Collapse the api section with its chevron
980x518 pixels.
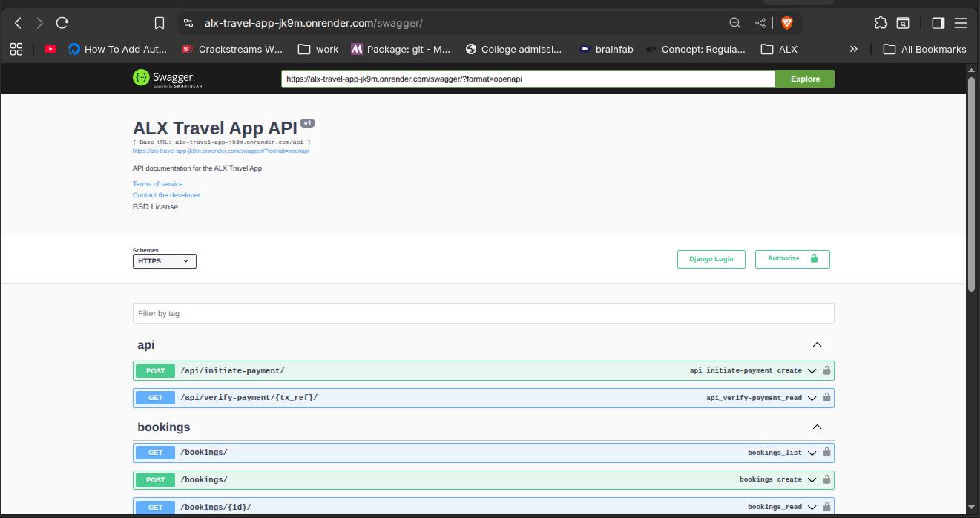click(x=817, y=344)
